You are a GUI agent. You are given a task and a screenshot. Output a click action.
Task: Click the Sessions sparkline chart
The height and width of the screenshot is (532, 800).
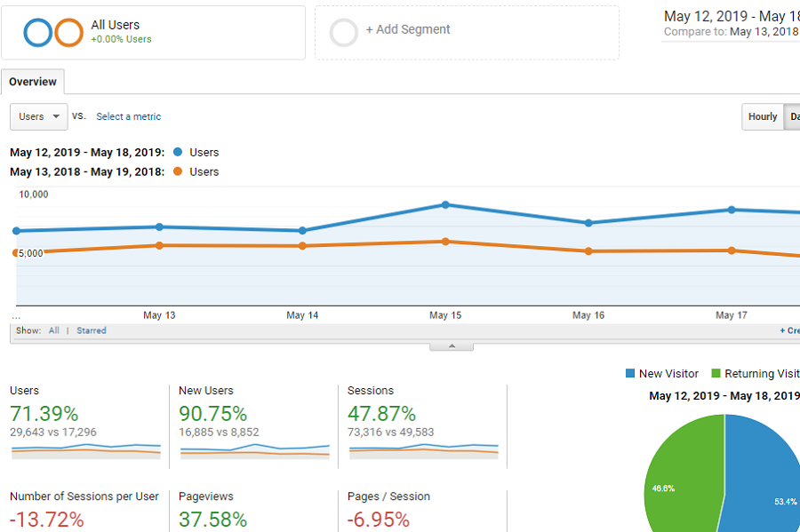pyautogui.click(x=424, y=450)
